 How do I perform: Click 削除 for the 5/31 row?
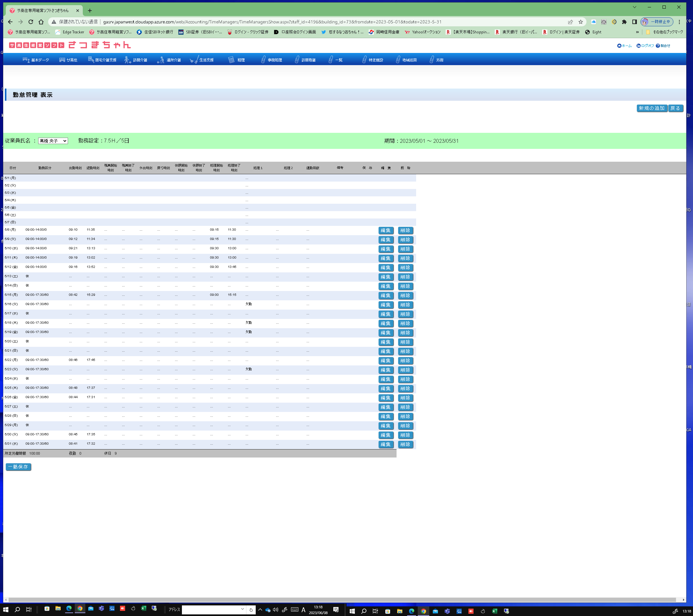405,444
